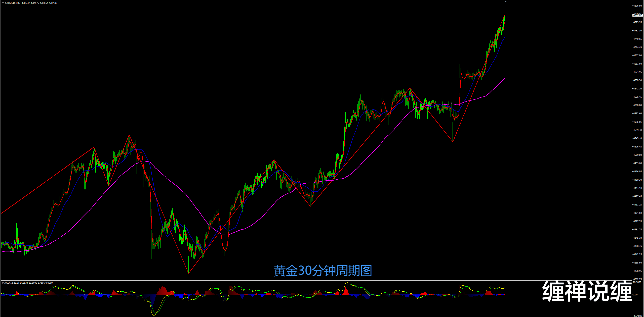Click the blue 黄金30分钟周期图 text label
Viewport: 644px width, 317px height.
(x=323, y=271)
